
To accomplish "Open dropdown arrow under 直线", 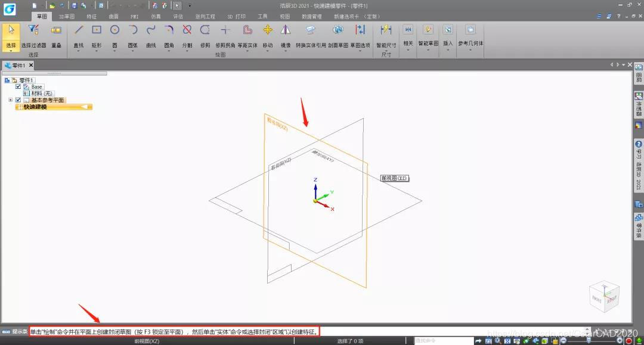I will [x=79, y=51].
